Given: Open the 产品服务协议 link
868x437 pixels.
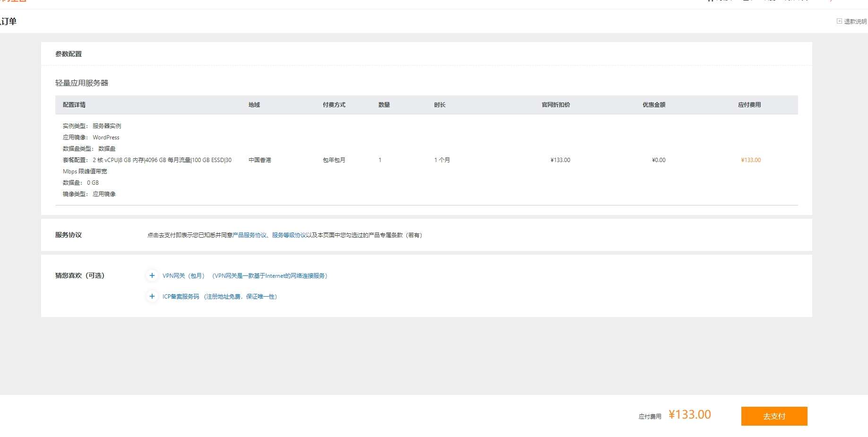Looking at the screenshot, I should 249,235.
